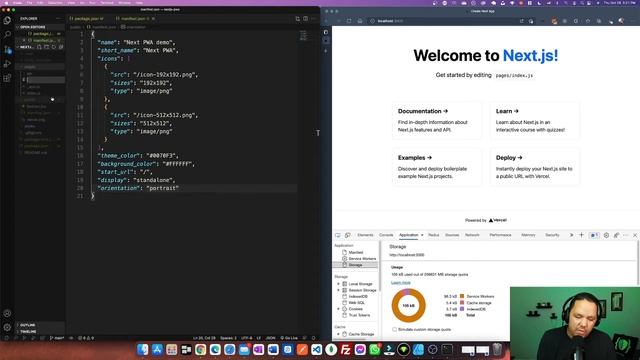Image resolution: width=640 pixels, height=360 pixels.
Task: Enable Simulate custom storage quota checkbox
Action: (394, 329)
